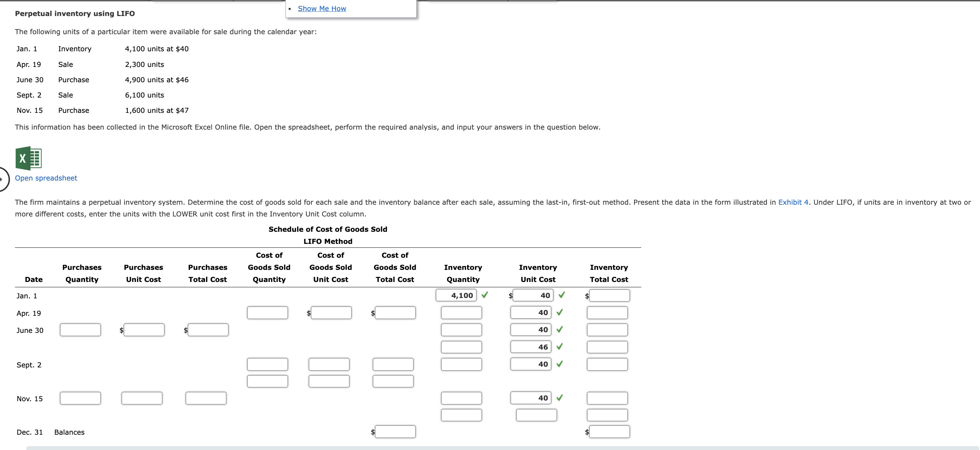Screen dimensions: 980x450
Task: Click June 30 Purchases Quantity input box
Action: (80, 330)
